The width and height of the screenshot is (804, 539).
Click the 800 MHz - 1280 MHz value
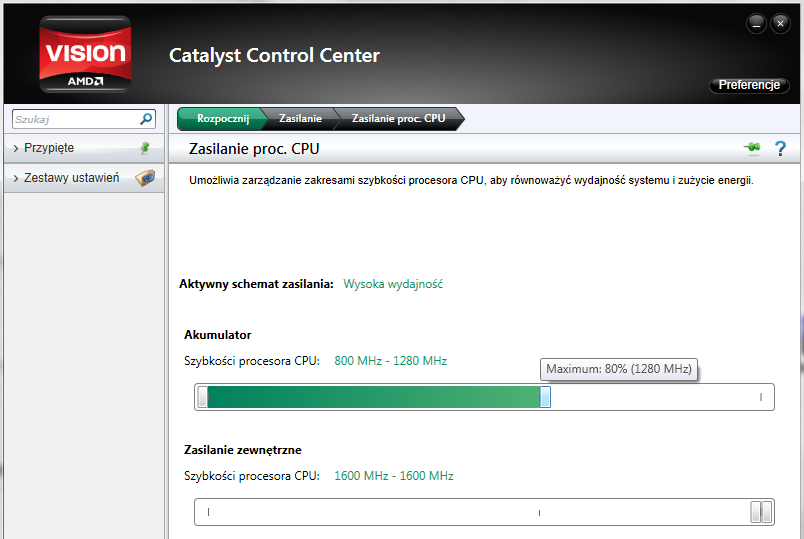tap(391, 361)
